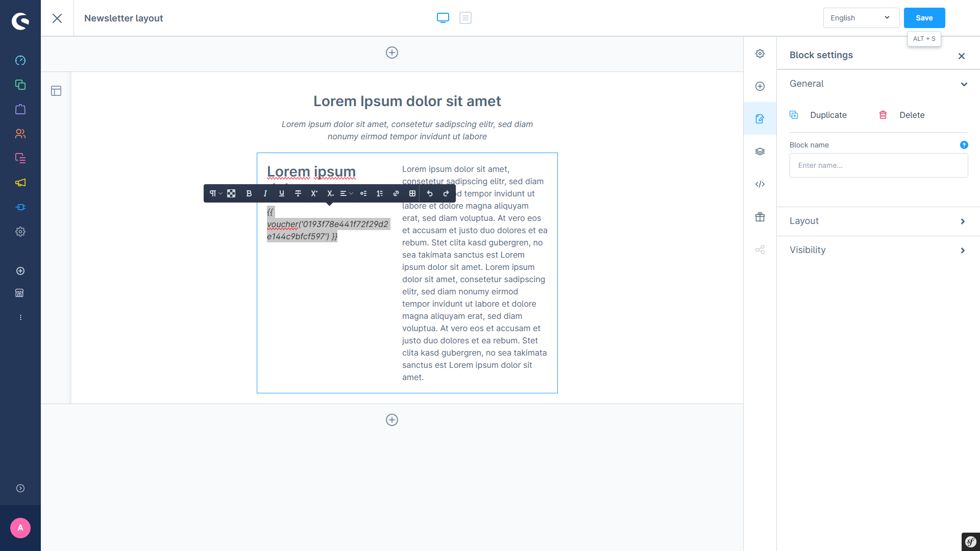Viewport: 980px width, 551px height.
Task: Insert table from text toolbar
Action: click(x=412, y=193)
